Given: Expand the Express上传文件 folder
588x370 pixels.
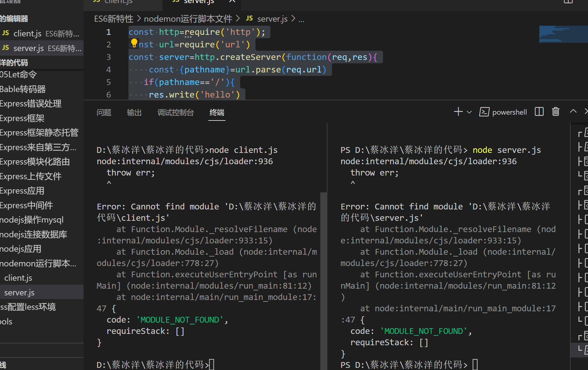Looking at the screenshot, I should coord(42,176).
